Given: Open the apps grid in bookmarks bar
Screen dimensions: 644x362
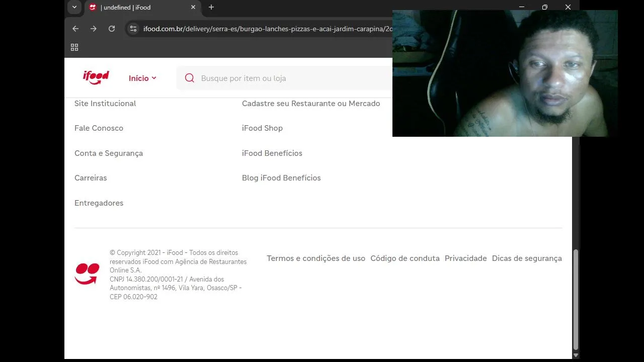Looking at the screenshot, I should [74, 47].
